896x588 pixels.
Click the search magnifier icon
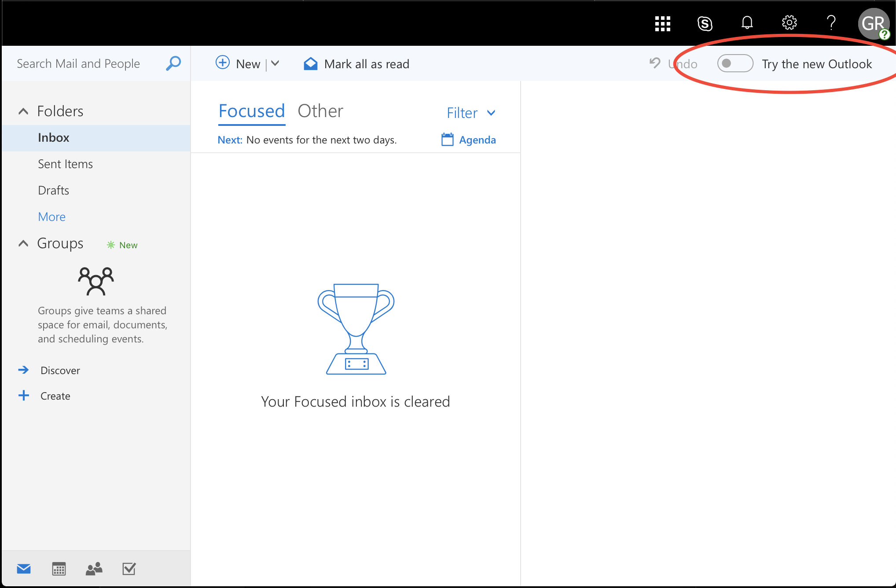pos(173,63)
